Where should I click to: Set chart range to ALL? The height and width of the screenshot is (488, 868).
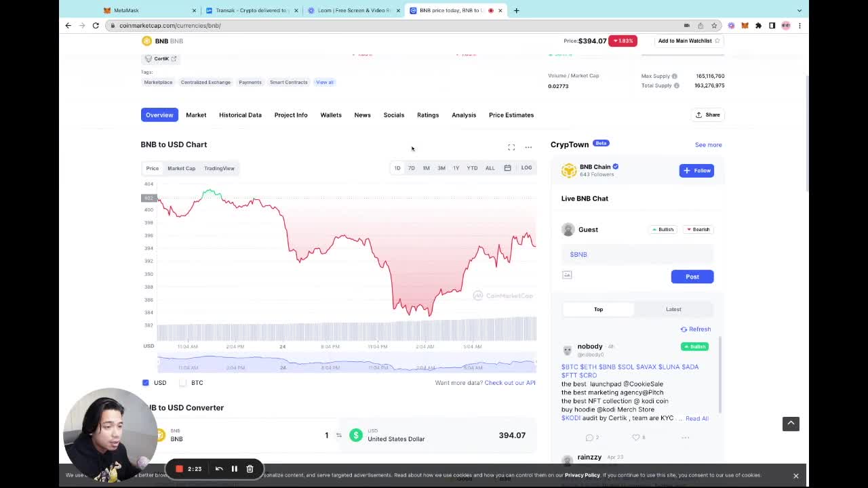490,168
